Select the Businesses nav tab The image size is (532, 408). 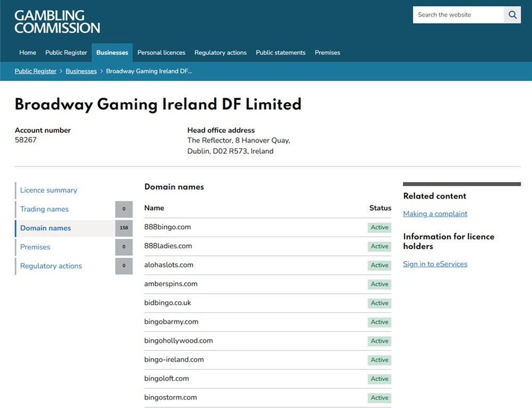[112, 53]
